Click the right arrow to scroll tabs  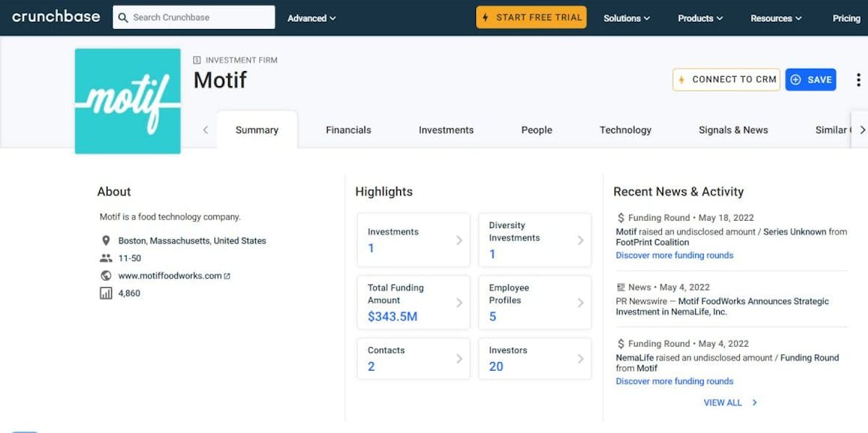pyautogui.click(x=861, y=130)
